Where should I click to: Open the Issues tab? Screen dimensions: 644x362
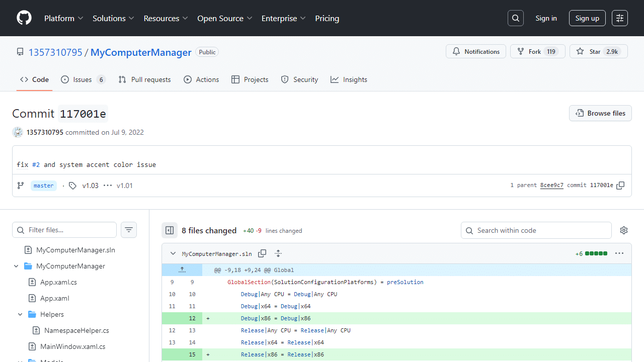tap(83, 79)
